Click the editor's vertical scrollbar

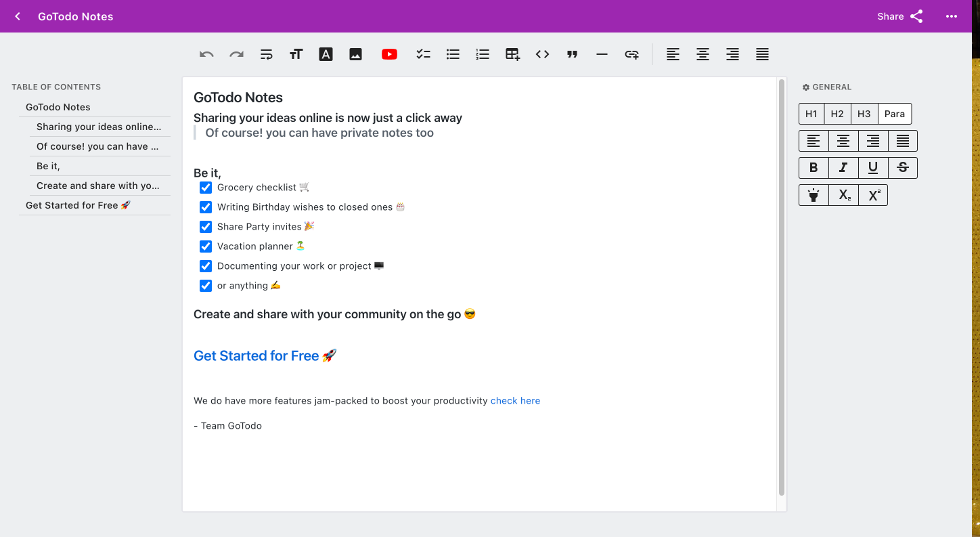tap(782, 288)
